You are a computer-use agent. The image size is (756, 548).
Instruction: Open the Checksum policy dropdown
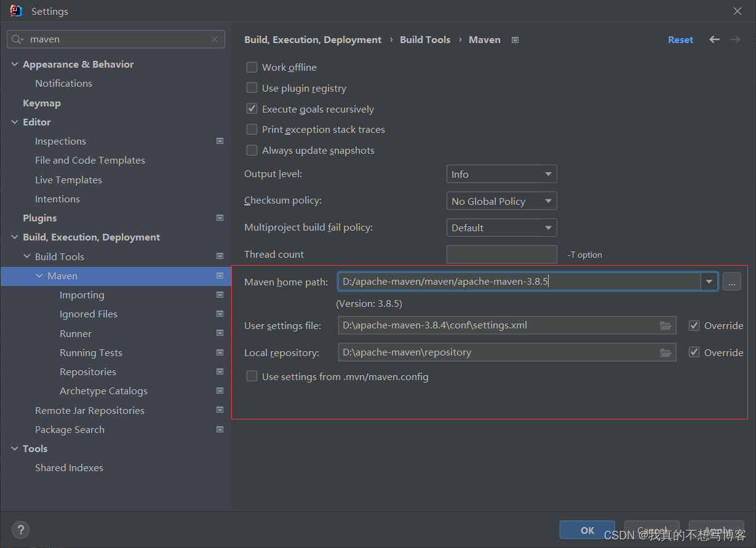coord(501,201)
